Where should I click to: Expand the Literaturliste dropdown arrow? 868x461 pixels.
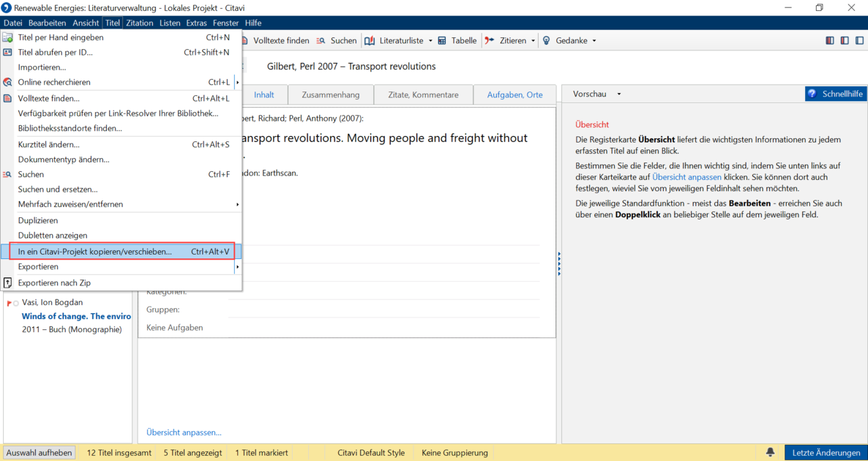pos(430,40)
